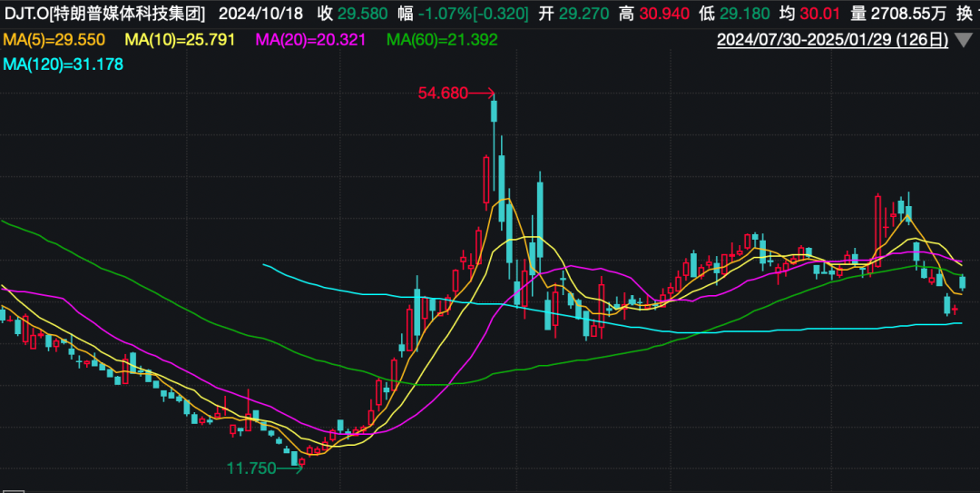Click the green MA(60)=21.392 label
Image resolution: width=980 pixels, height=493 pixels.
(442, 40)
